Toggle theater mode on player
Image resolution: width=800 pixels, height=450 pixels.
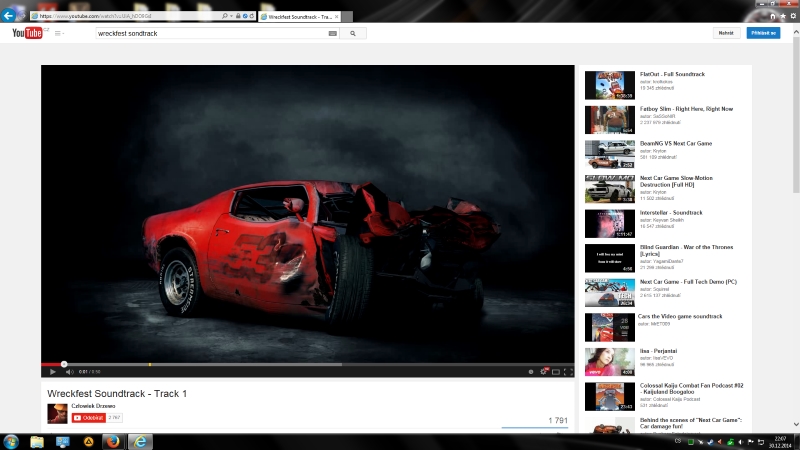[556, 372]
